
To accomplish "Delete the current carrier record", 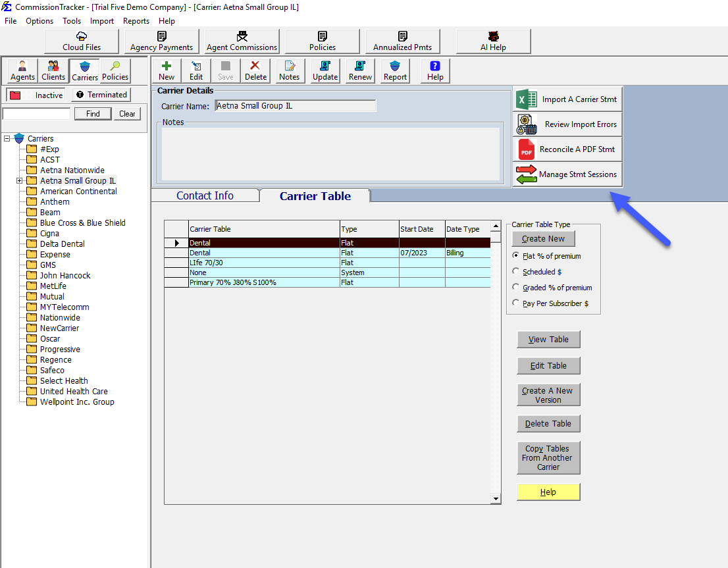I will click(255, 70).
